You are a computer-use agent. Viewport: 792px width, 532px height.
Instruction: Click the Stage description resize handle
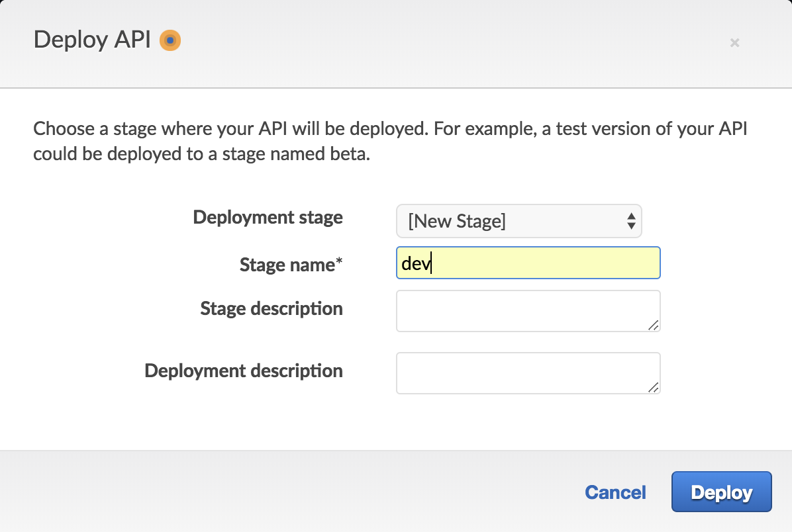tap(653, 324)
